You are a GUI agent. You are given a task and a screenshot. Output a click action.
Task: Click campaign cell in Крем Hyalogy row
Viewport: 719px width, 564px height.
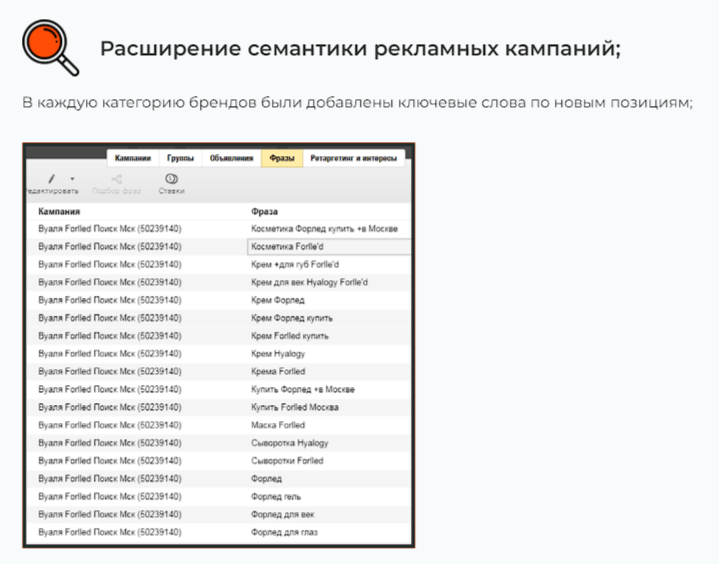(x=110, y=354)
